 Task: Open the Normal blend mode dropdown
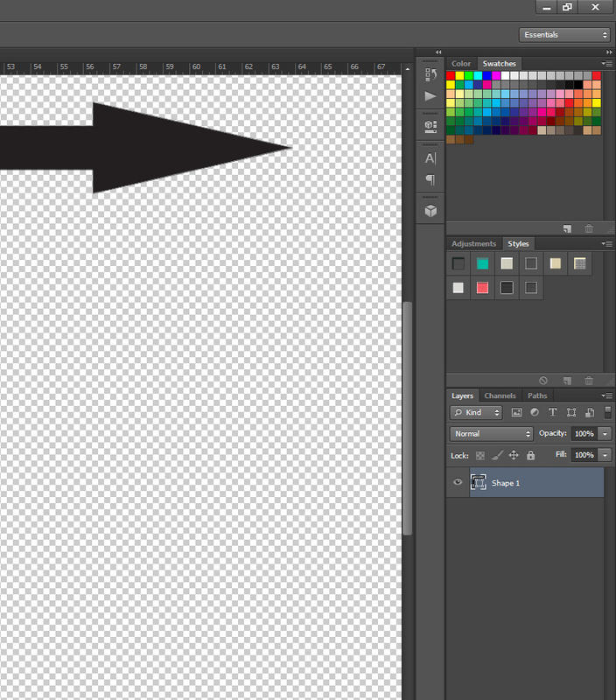[491, 434]
